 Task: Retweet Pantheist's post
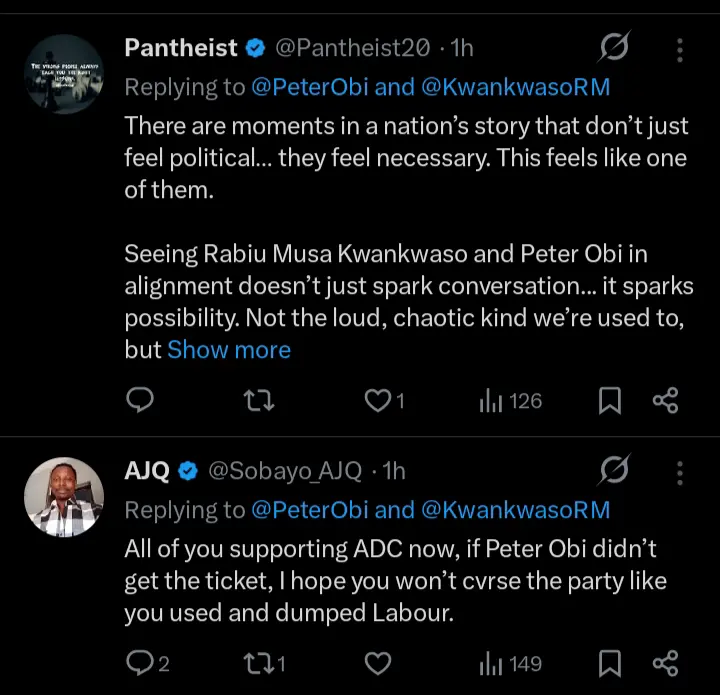pos(259,401)
